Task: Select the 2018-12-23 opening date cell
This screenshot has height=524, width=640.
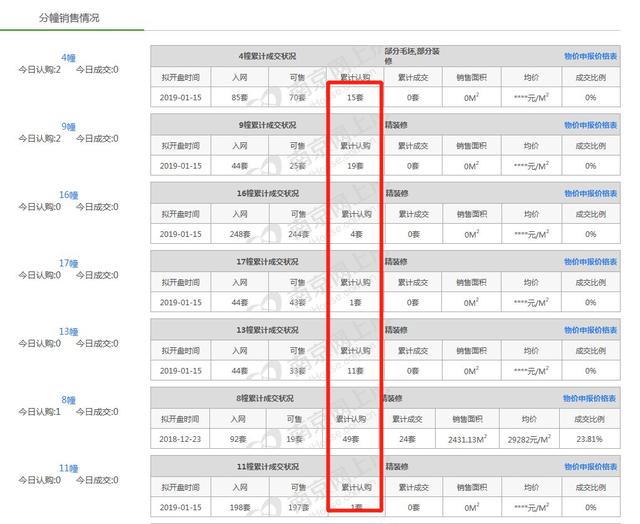Action: (x=180, y=439)
